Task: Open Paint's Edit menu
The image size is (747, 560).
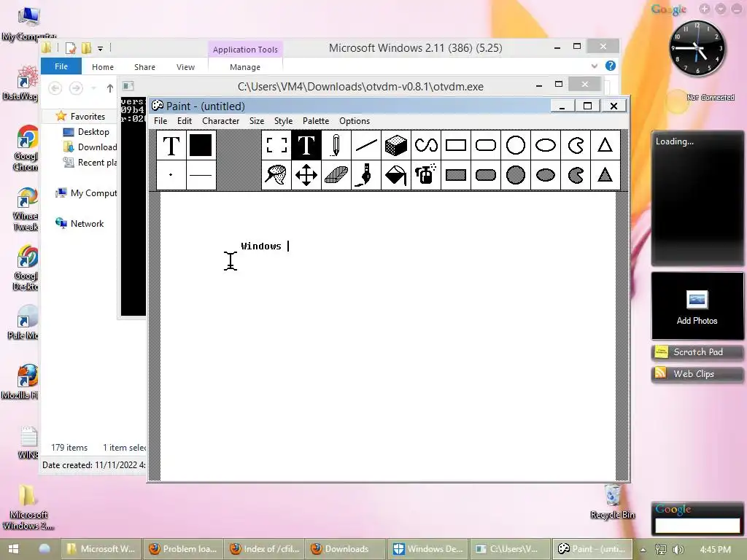Action: (185, 121)
